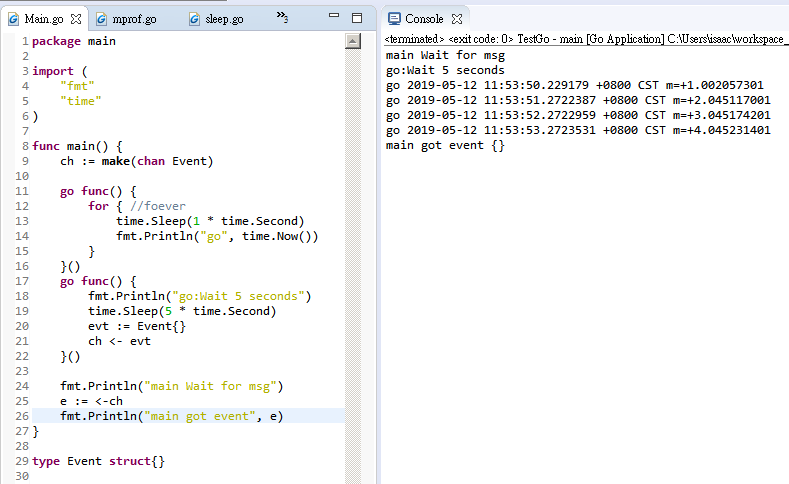Minimize the editor area

(333, 18)
